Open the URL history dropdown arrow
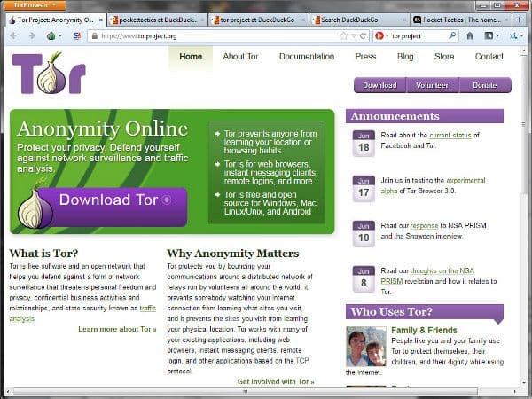 (354, 36)
